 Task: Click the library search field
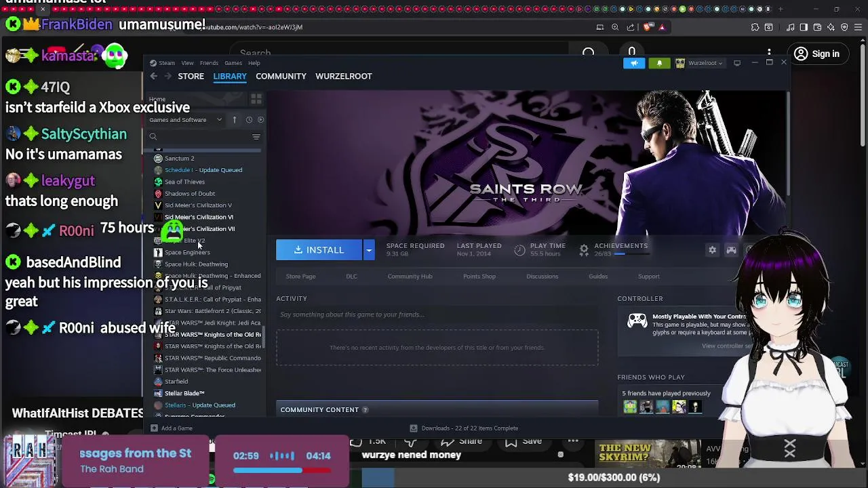click(x=202, y=137)
